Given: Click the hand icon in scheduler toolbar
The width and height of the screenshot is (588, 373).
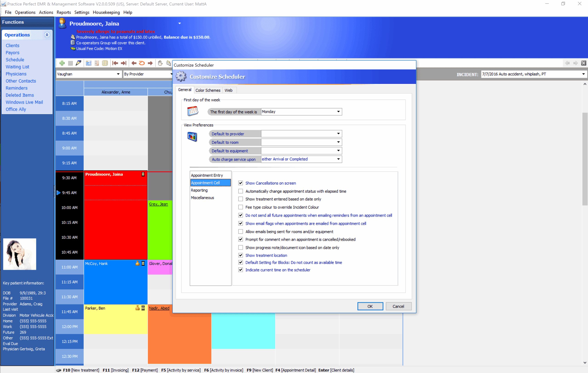Looking at the screenshot, I should click(x=160, y=63).
